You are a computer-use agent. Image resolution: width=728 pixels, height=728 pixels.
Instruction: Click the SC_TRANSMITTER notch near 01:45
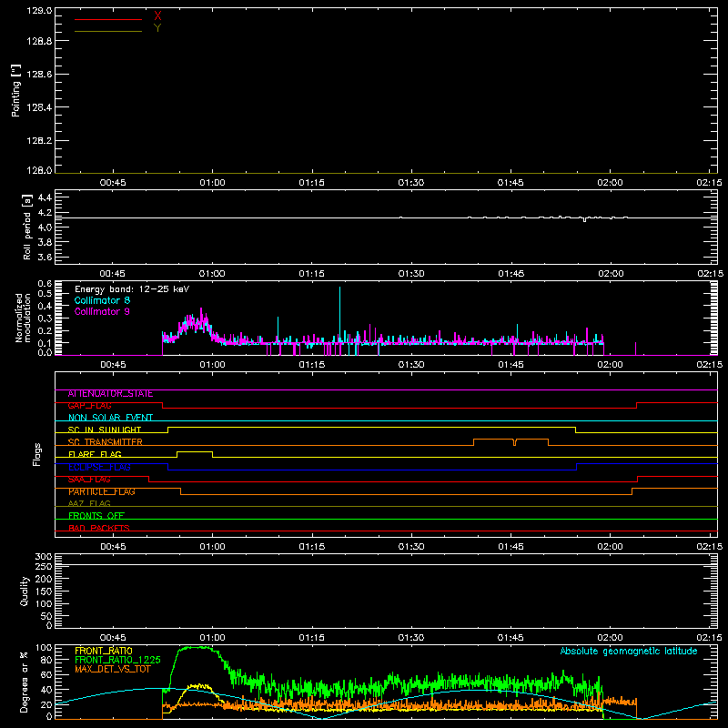click(514, 442)
